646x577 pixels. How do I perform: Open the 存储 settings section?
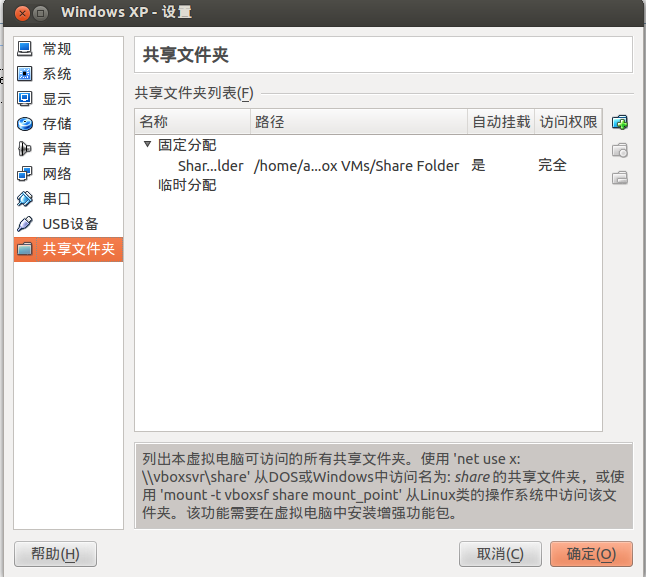(56, 124)
